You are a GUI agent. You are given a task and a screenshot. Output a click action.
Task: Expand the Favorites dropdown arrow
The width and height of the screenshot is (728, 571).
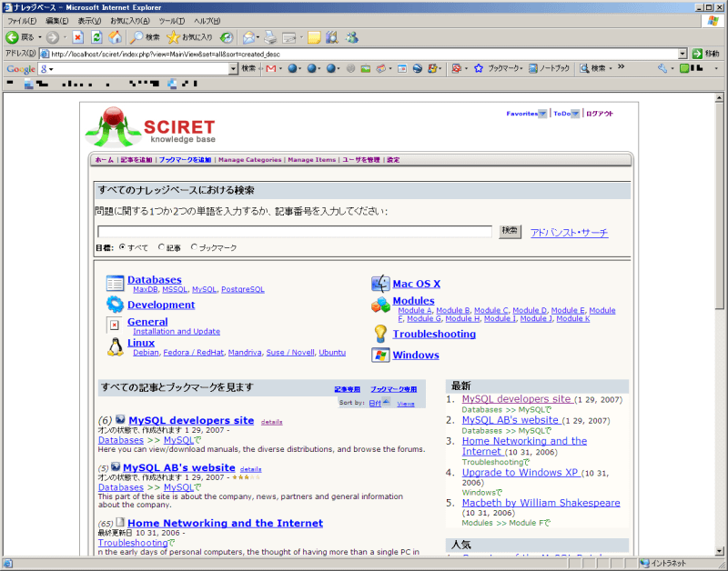pyautogui.click(x=542, y=114)
